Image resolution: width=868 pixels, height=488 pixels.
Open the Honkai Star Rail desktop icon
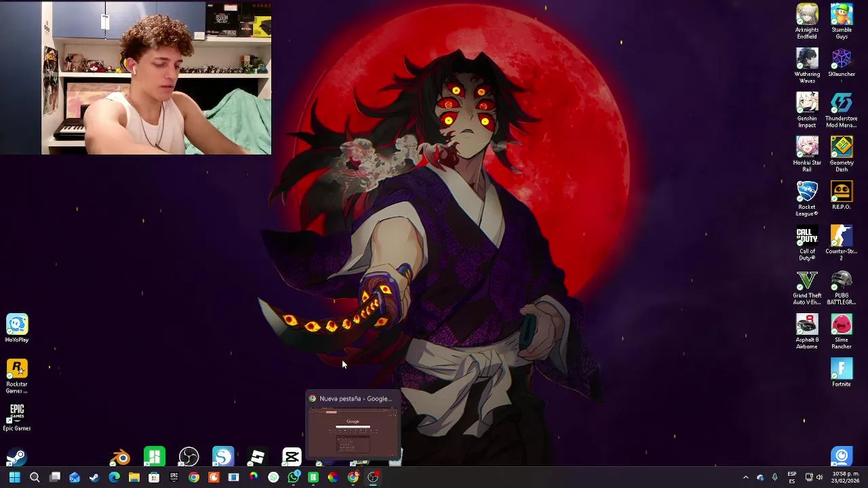tap(807, 154)
